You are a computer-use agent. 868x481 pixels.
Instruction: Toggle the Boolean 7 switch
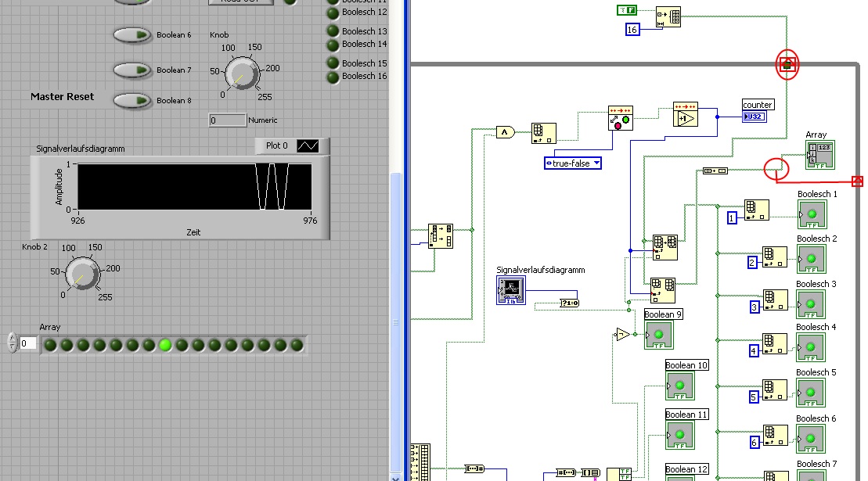coord(132,70)
